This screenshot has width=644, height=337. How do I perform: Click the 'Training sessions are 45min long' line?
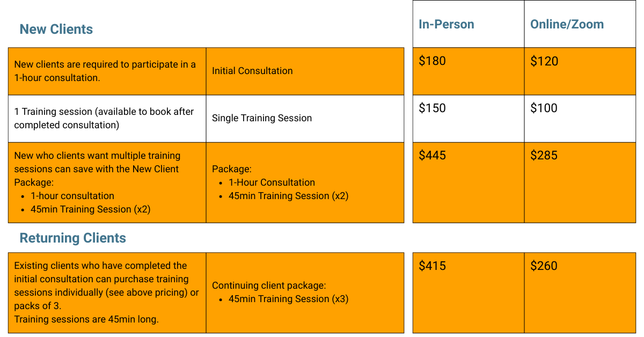(x=86, y=319)
